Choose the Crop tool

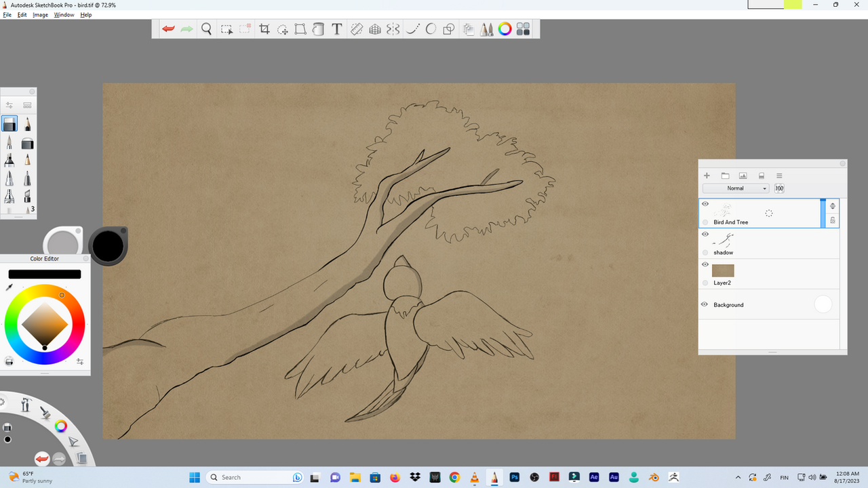(264, 29)
